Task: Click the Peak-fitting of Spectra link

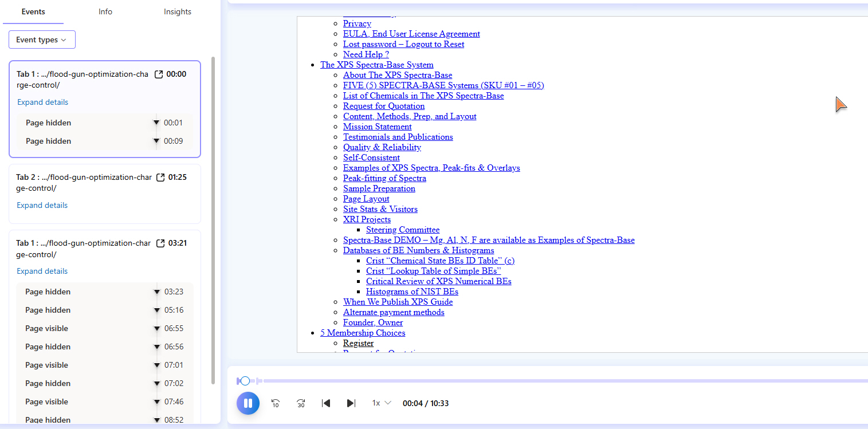Action: click(384, 178)
